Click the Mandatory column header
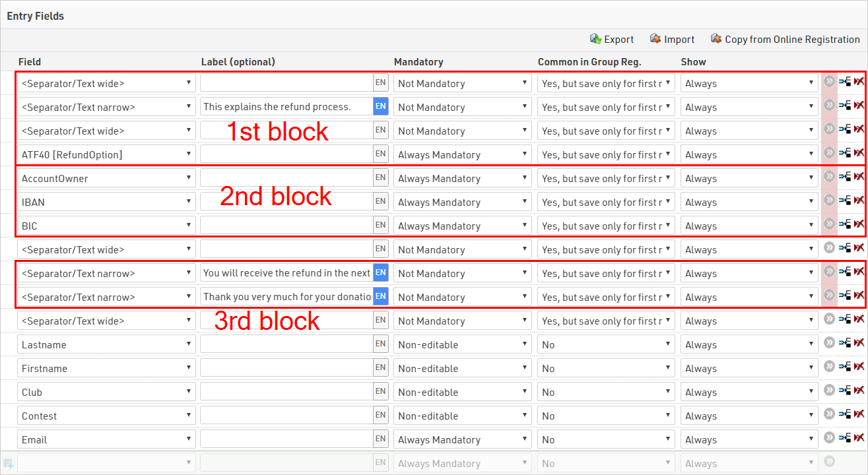Viewport: 868px width, 475px height. click(418, 61)
